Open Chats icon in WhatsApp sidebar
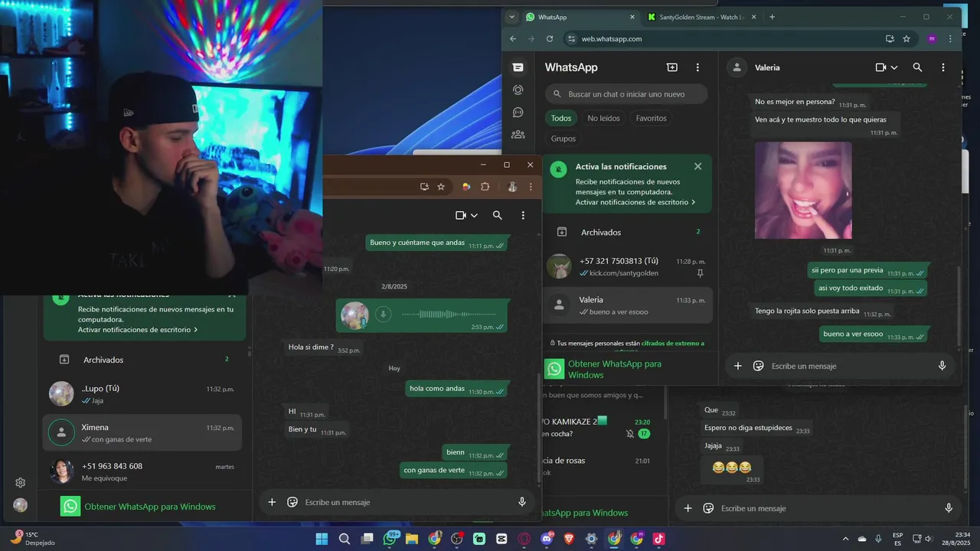 [x=518, y=67]
